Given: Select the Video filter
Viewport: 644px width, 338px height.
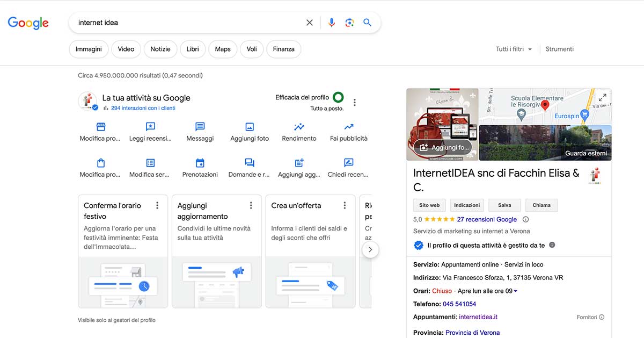Looking at the screenshot, I should [126, 49].
